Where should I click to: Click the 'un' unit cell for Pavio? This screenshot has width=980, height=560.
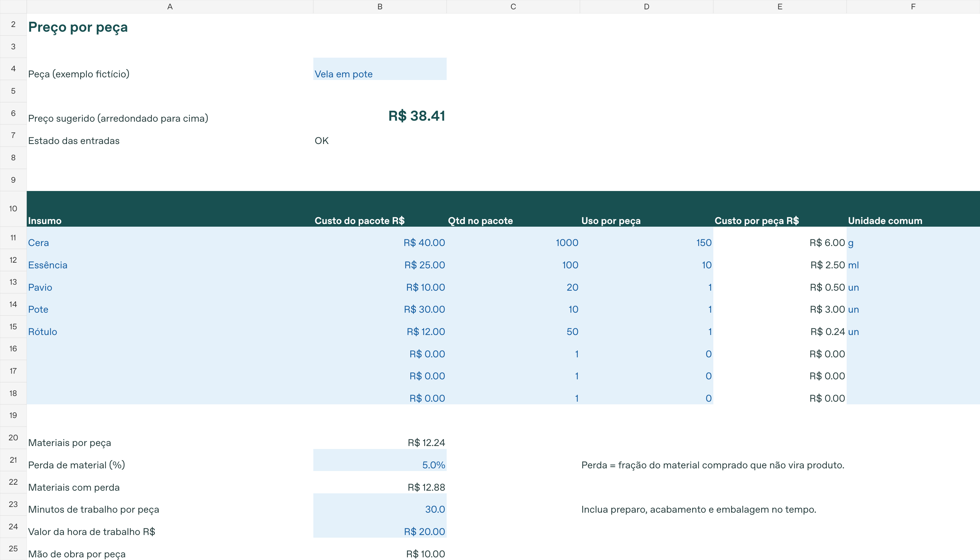913,282
